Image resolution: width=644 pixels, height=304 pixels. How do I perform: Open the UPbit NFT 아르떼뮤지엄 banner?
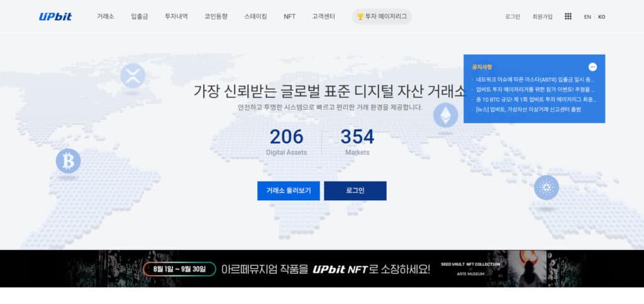point(322,269)
